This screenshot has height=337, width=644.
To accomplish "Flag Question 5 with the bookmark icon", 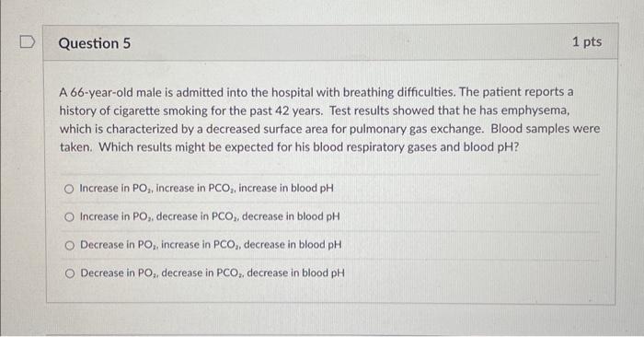I will pyautogui.click(x=27, y=42).
